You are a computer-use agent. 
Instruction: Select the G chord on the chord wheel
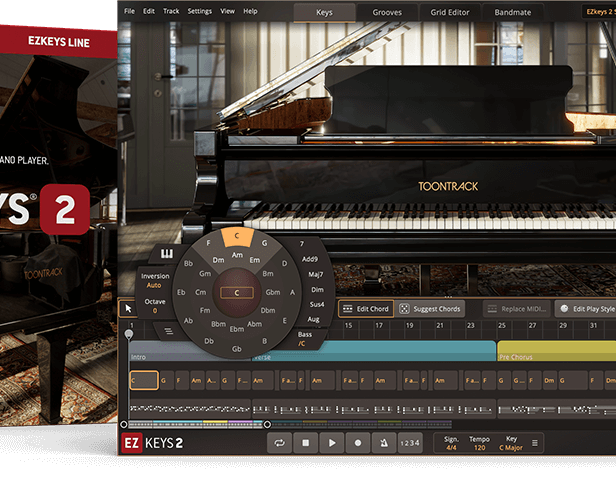click(264, 243)
